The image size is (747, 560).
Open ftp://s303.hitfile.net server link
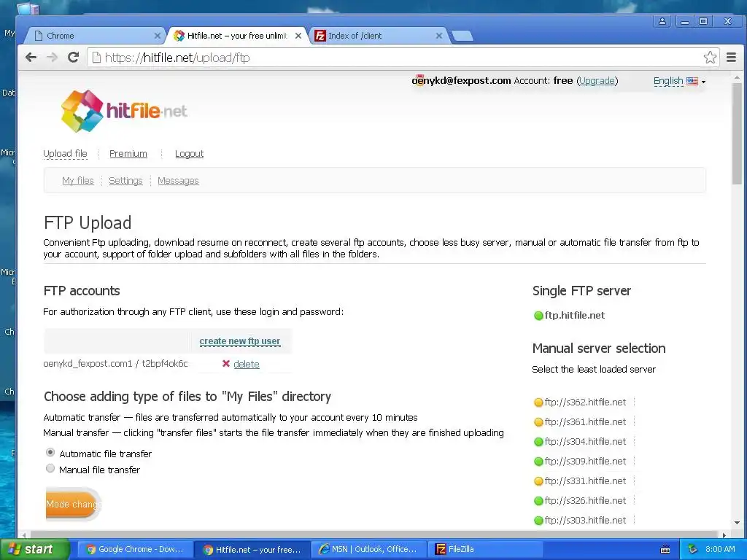click(x=585, y=521)
